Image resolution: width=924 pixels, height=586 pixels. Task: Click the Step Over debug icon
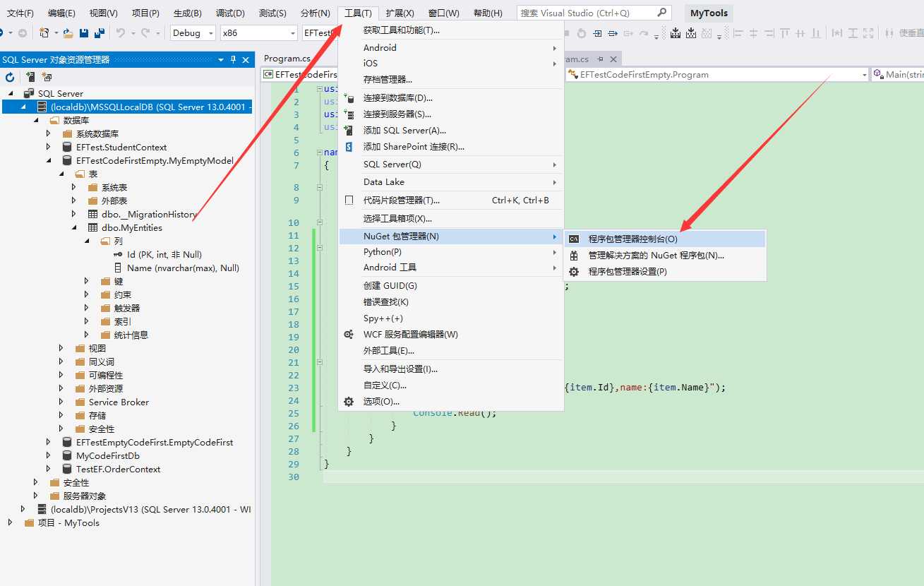click(613, 33)
